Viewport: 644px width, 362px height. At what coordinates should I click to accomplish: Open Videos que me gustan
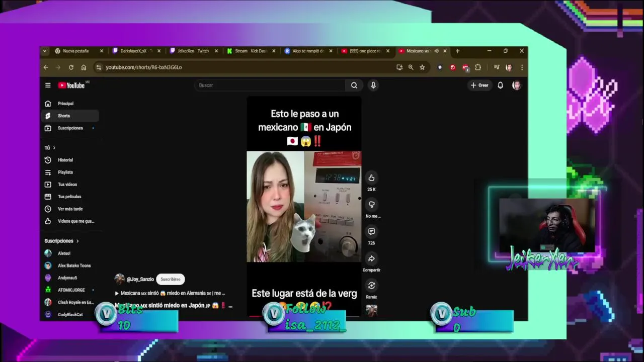click(70, 221)
